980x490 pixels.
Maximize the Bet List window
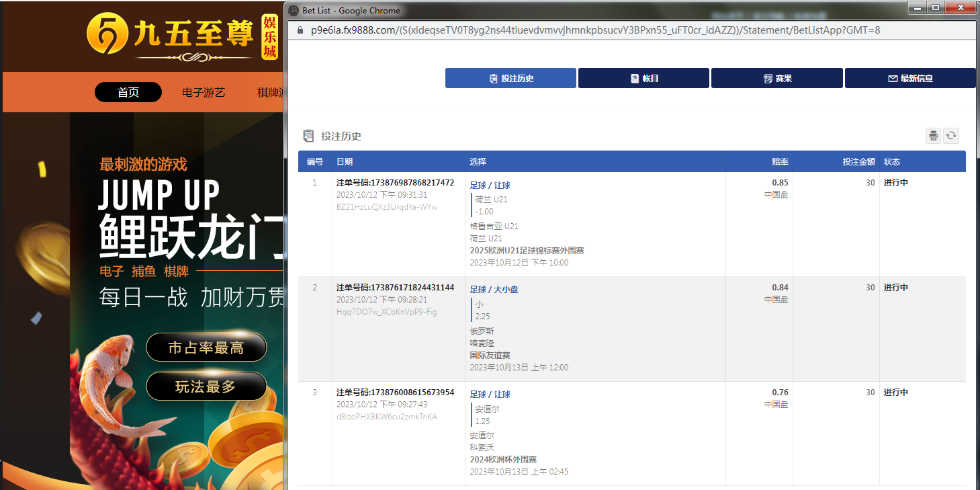coord(935,7)
